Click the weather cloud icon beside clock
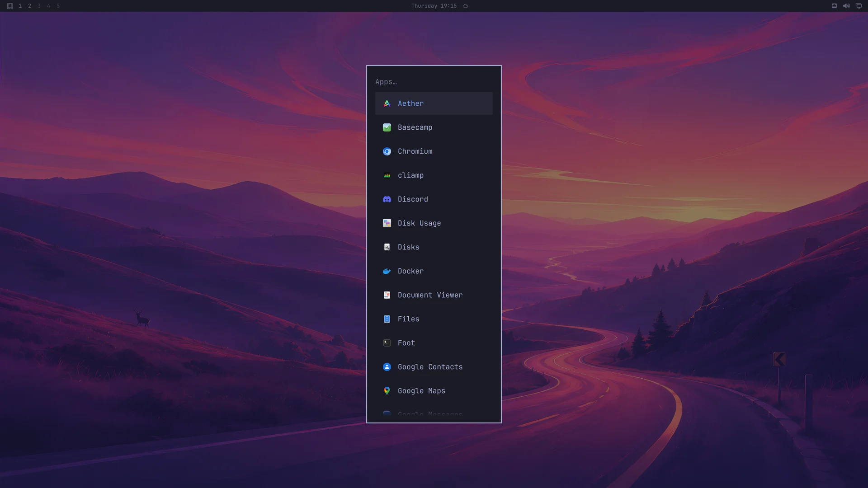The image size is (868, 488). (465, 6)
